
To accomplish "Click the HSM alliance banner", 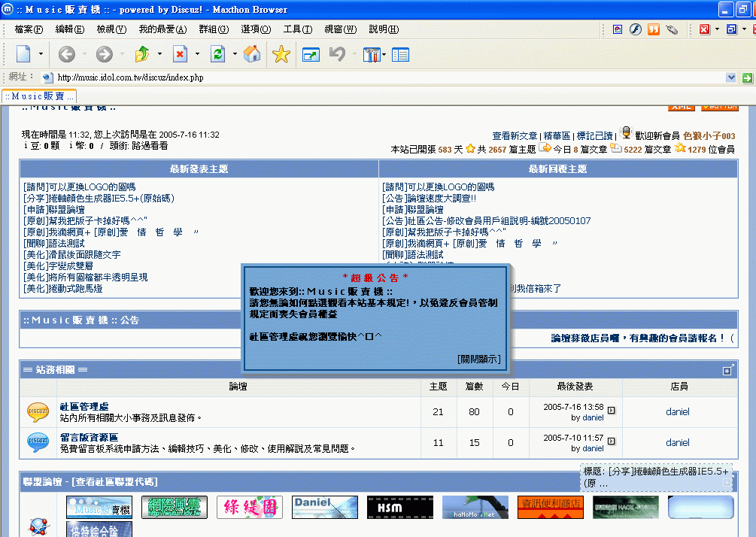I will pos(400,507).
